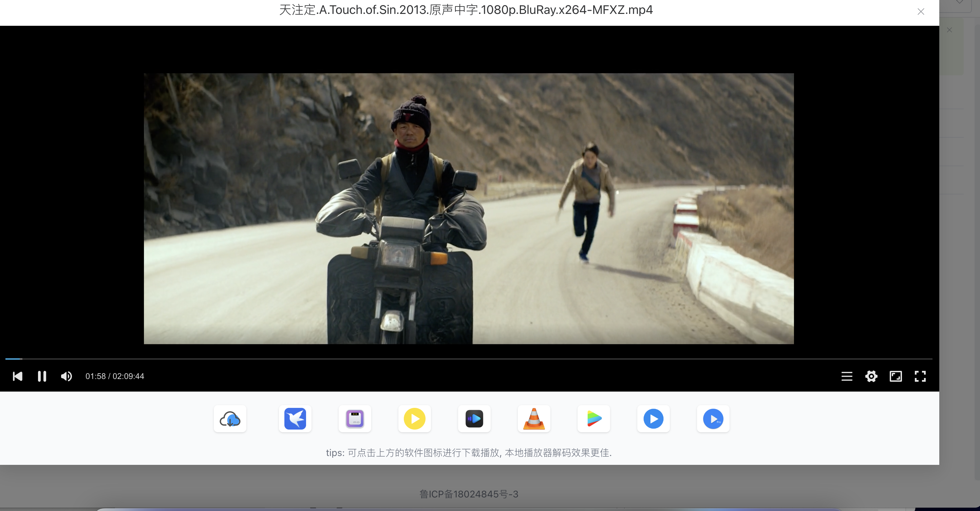980x511 pixels.
Task: Click the video frame to toggle playback
Action: (x=469, y=209)
